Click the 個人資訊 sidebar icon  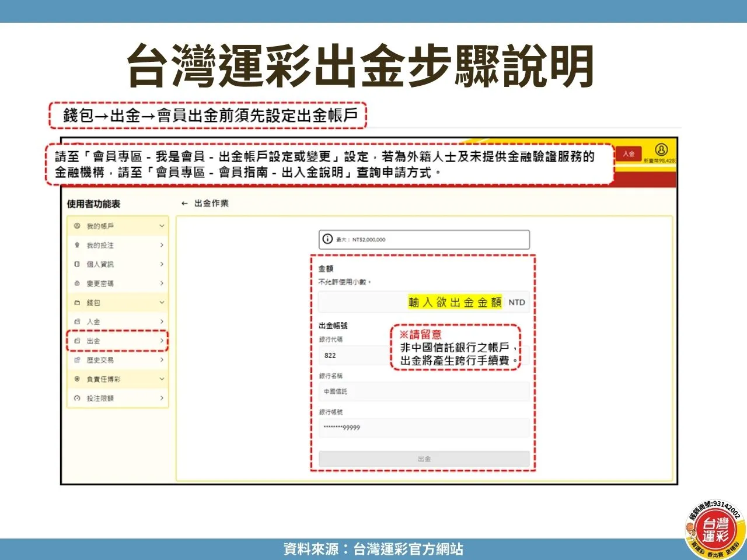pos(77,264)
